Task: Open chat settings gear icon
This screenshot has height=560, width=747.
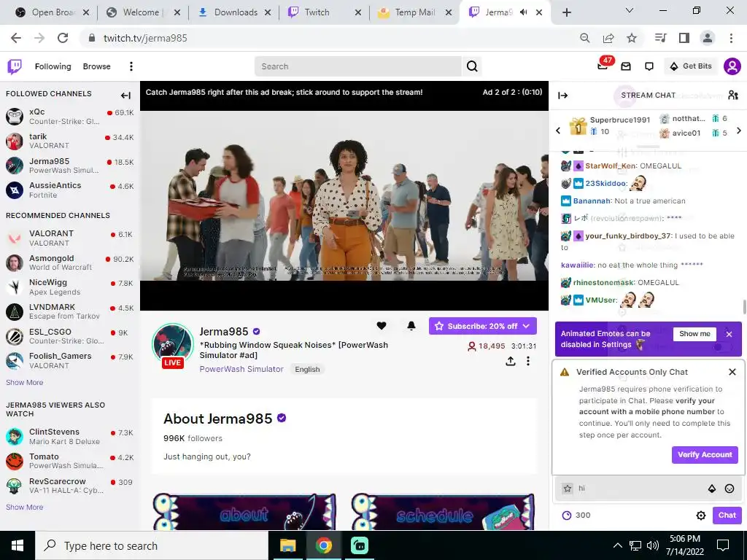Action: point(701,516)
